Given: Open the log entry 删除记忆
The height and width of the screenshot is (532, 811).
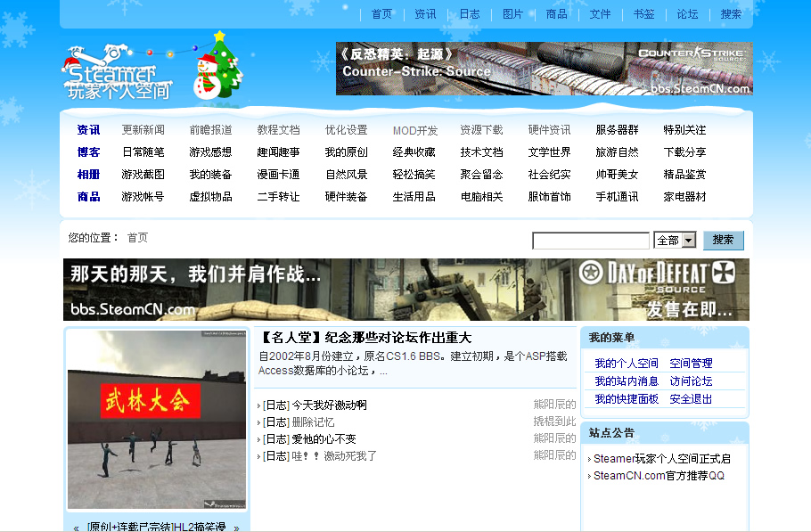Looking at the screenshot, I should [x=313, y=422].
